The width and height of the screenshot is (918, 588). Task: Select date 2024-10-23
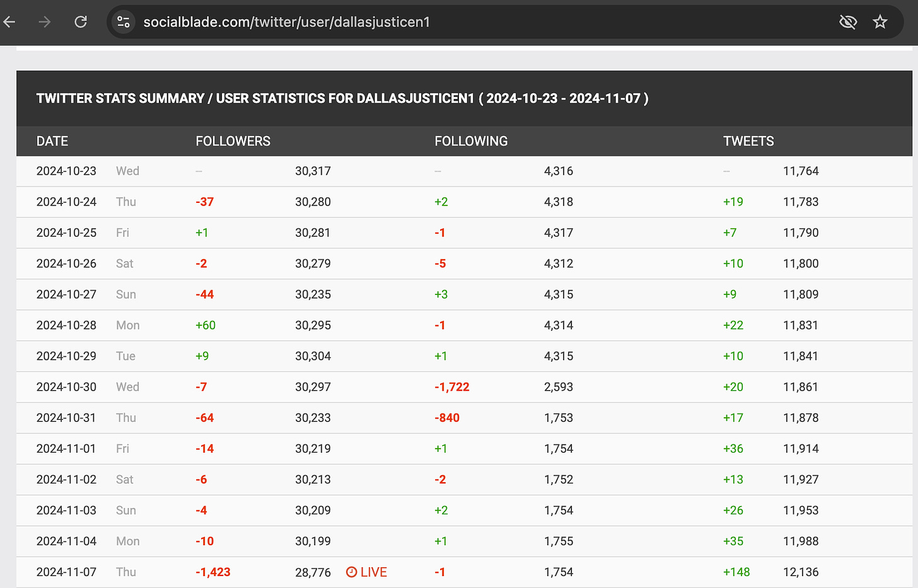click(66, 171)
